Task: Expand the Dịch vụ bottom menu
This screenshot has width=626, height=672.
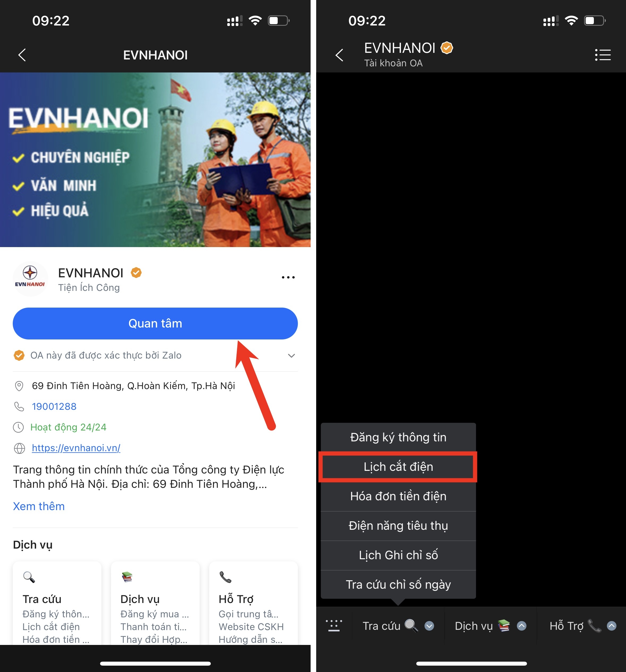Action: (x=490, y=626)
